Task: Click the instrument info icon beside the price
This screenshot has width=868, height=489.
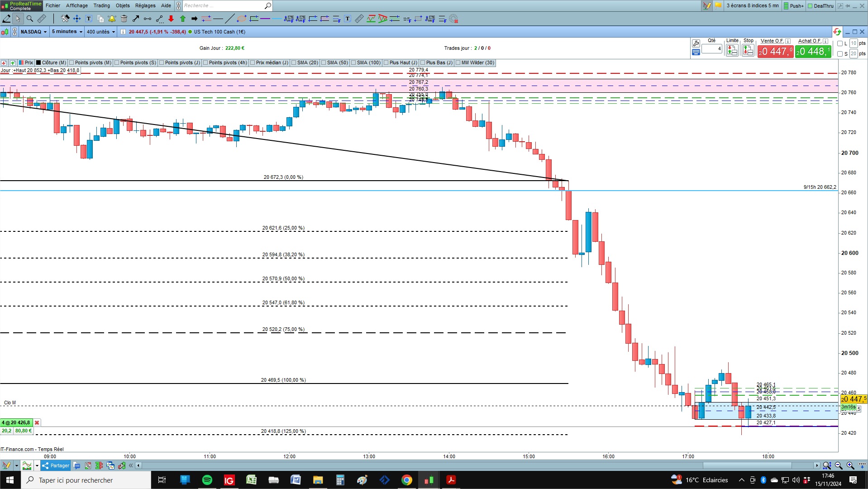Action: pyautogui.click(x=123, y=32)
